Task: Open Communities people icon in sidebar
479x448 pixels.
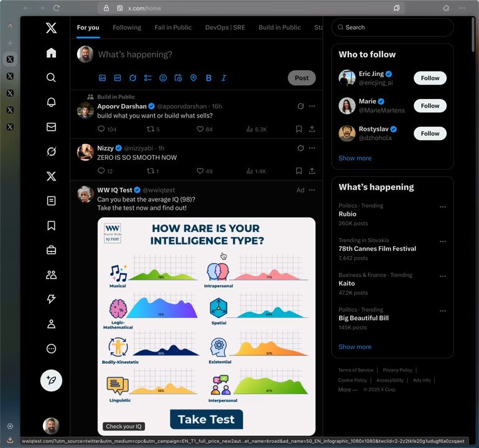Action: 51,275
